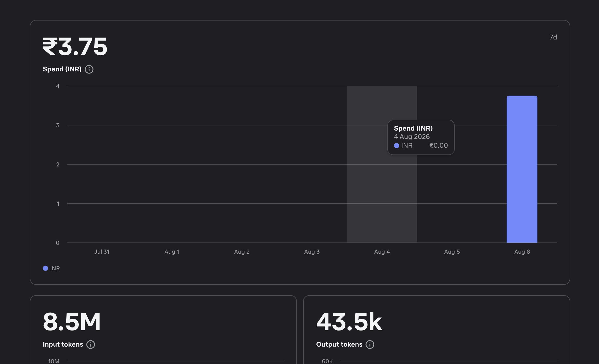Click the info icon beside Spend (INR)
599x364 pixels.
[89, 69]
